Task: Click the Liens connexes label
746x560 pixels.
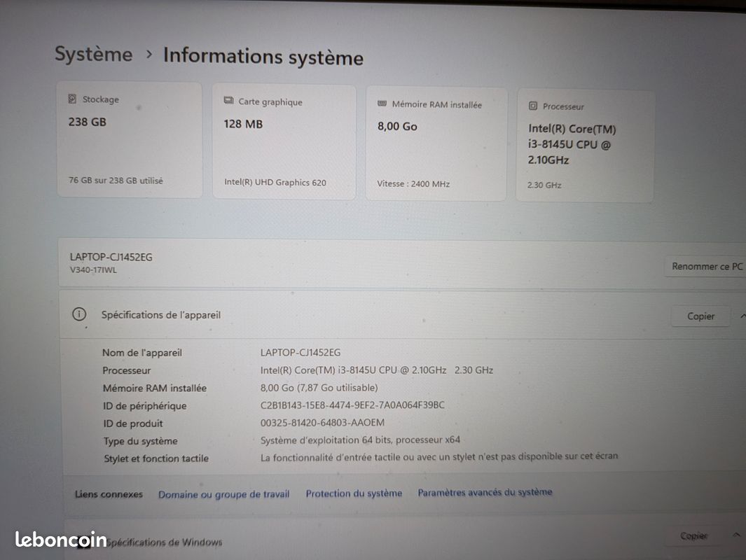Action: 109,494
